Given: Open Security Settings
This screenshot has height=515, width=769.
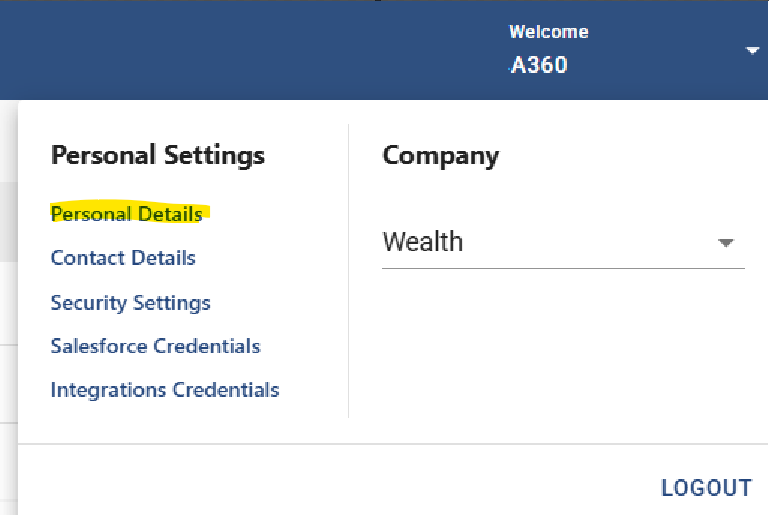Looking at the screenshot, I should (x=130, y=303).
